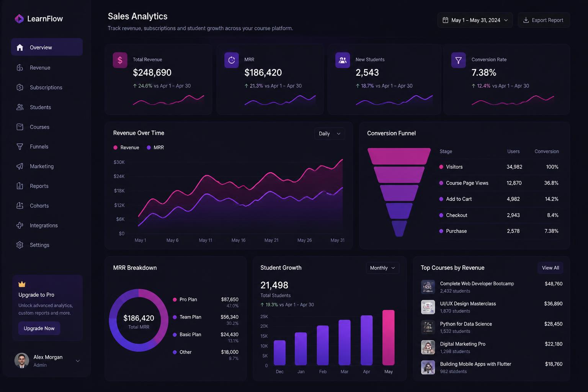This screenshot has height=392, width=588.
Task: Click the May bar in Student Growth
Action: pyautogui.click(x=389, y=338)
